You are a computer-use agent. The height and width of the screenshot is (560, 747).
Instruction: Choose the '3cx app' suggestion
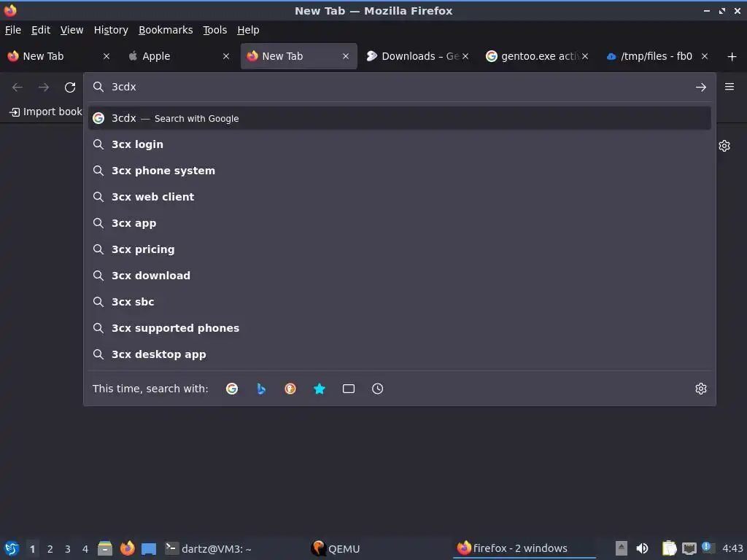(x=399, y=223)
